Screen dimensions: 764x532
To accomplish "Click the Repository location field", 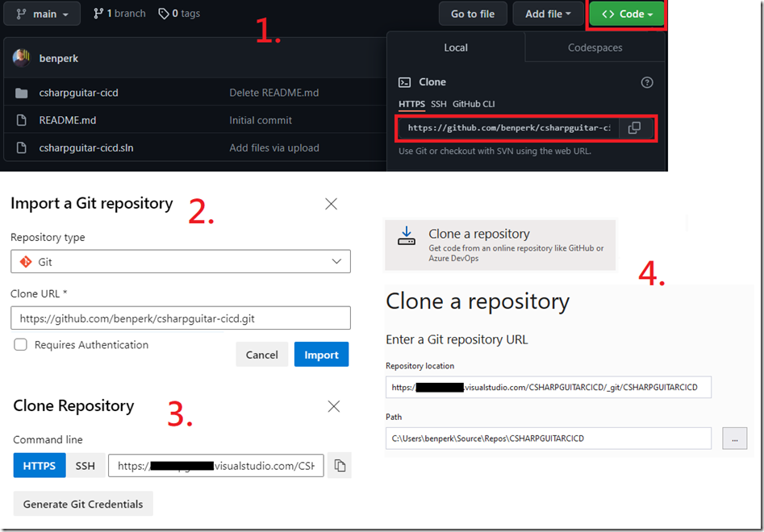I will [549, 388].
